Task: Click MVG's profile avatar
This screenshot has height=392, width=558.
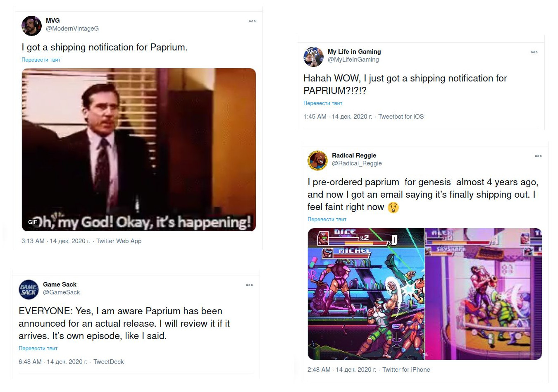Action: 31,26
